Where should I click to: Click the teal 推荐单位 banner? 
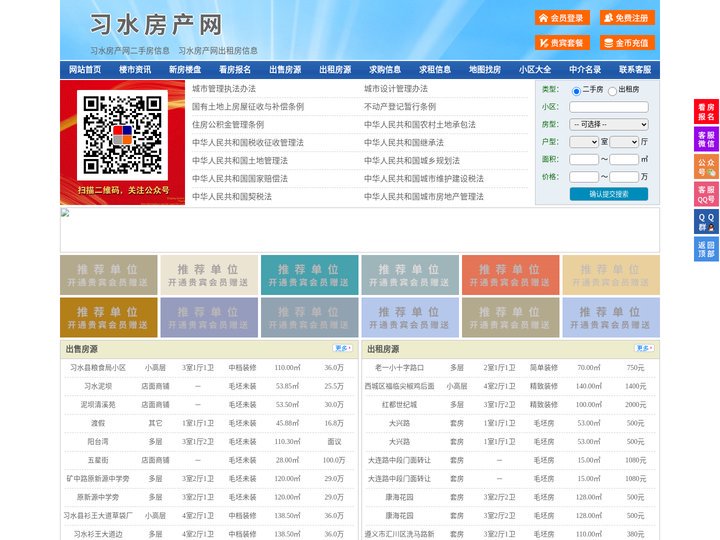309,275
